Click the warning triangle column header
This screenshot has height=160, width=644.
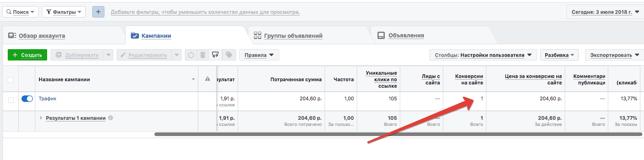click(208, 79)
